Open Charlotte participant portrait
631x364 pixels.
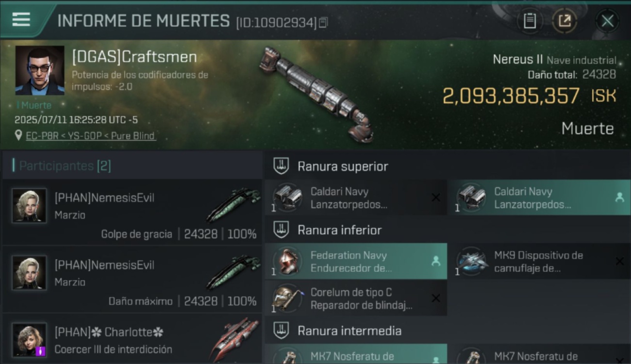point(30,339)
